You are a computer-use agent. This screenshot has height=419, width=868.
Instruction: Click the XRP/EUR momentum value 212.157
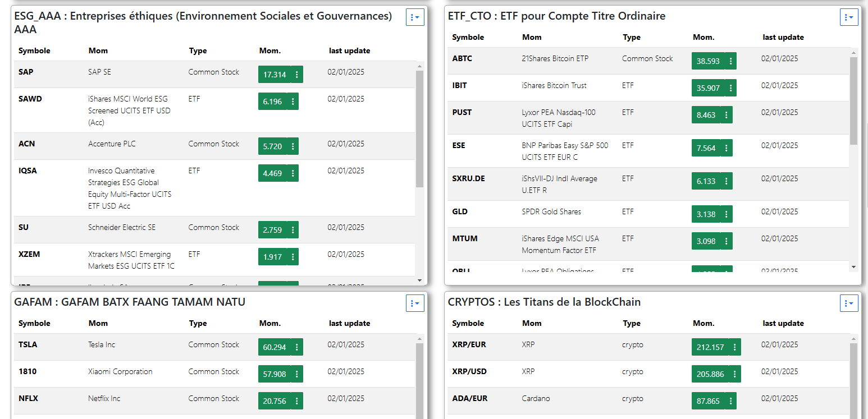710,347
